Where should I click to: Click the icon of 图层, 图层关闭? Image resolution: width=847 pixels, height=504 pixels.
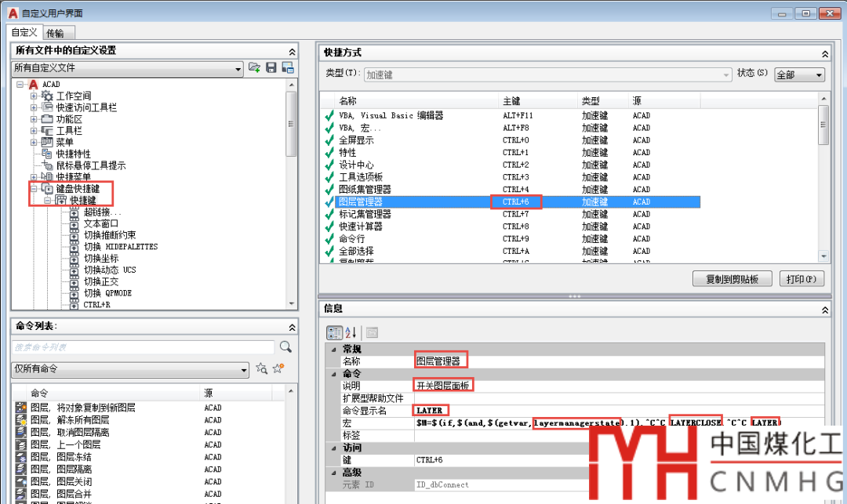pyautogui.click(x=21, y=481)
